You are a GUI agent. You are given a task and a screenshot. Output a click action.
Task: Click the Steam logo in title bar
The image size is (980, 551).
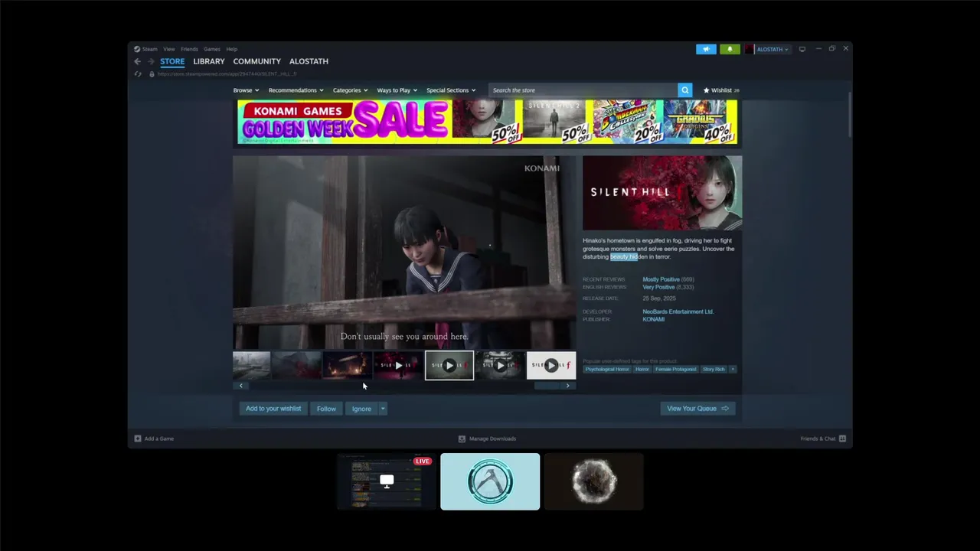point(137,49)
